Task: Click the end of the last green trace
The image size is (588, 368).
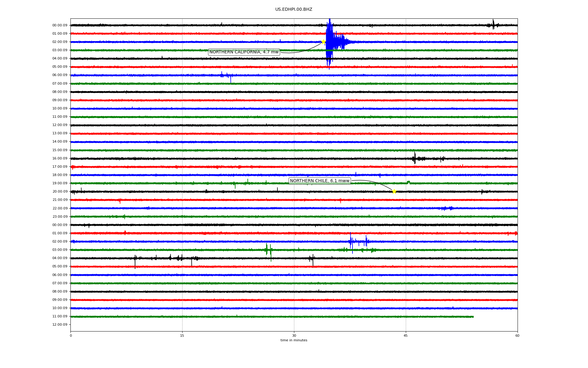Action: click(473, 316)
